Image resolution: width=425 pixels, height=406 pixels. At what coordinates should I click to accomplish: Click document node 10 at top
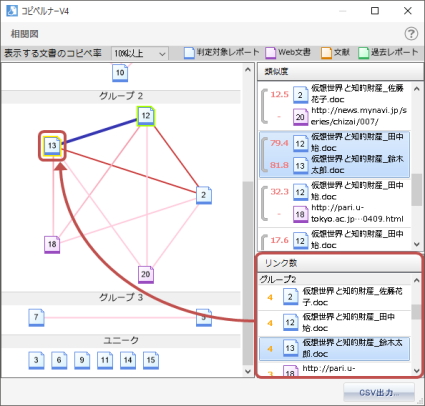coord(120,73)
